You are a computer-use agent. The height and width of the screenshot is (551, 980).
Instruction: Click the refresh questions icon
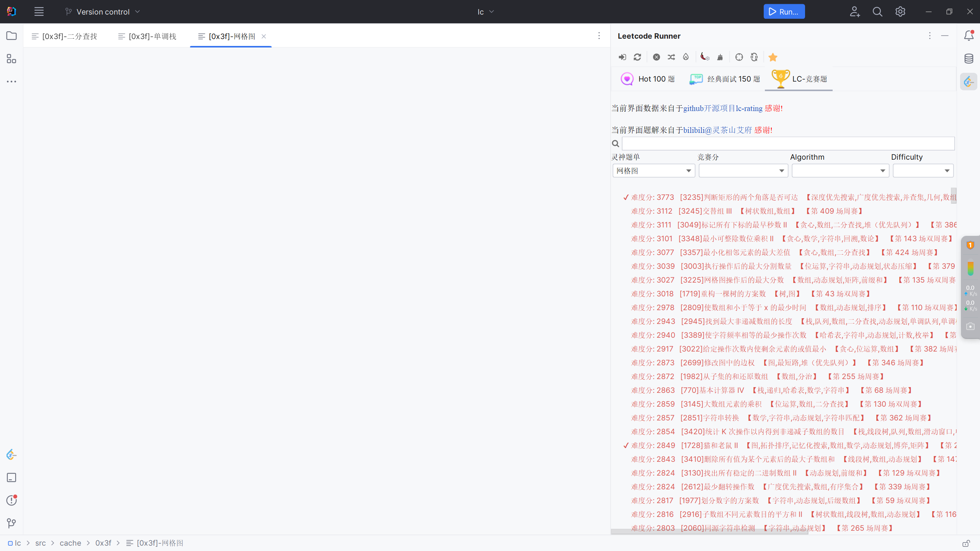pyautogui.click(x=637, y=57)
